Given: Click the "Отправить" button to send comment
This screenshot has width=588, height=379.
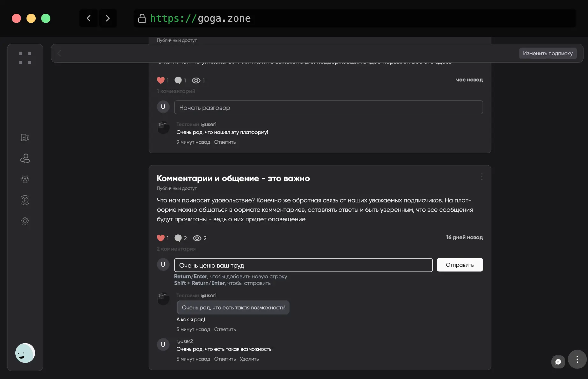Looking at the screenshot, I should click(459, 265).
